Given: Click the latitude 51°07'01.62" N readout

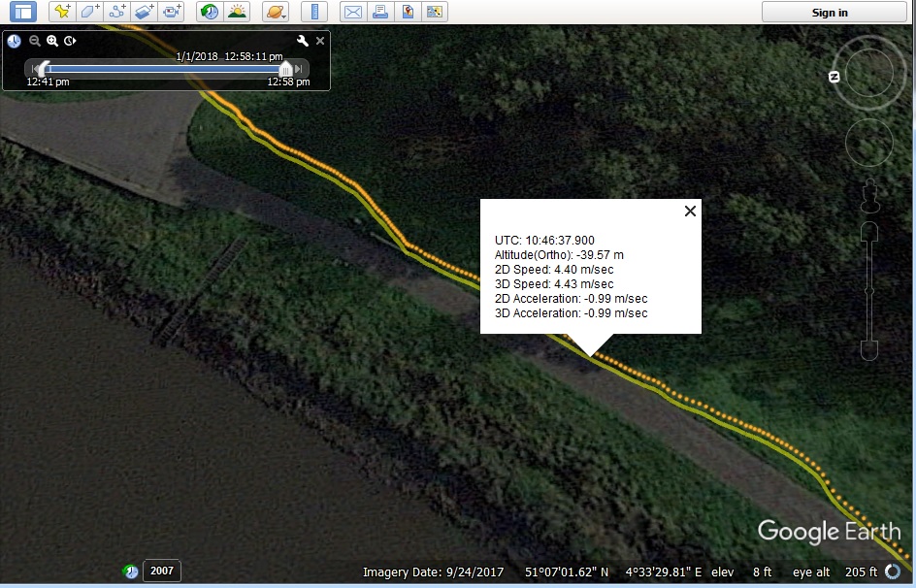Looking at the screenshot, I should coord(567,572).
